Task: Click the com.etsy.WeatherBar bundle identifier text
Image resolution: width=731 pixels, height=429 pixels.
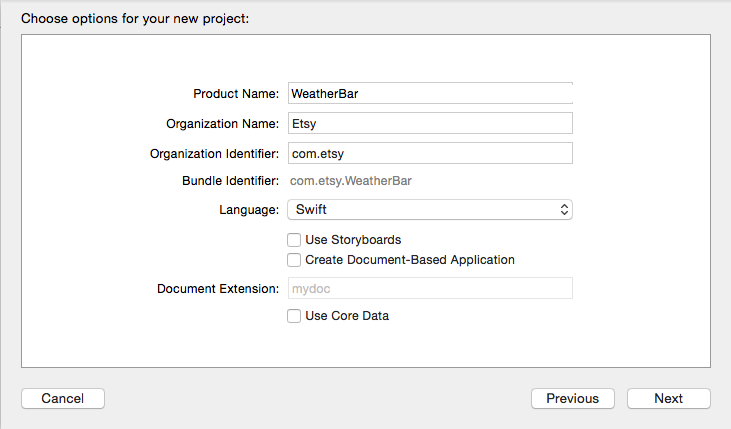Action: tap(350, 181)
